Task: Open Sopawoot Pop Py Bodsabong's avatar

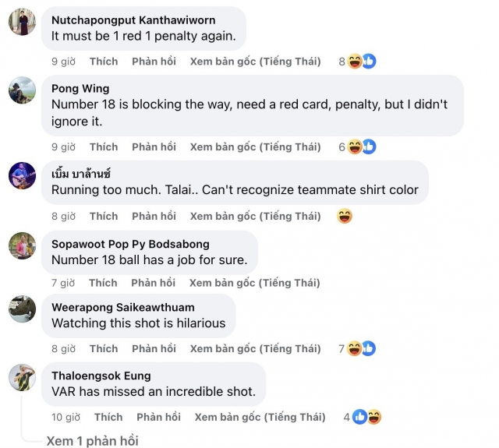Action: click(x=22, y=245)
